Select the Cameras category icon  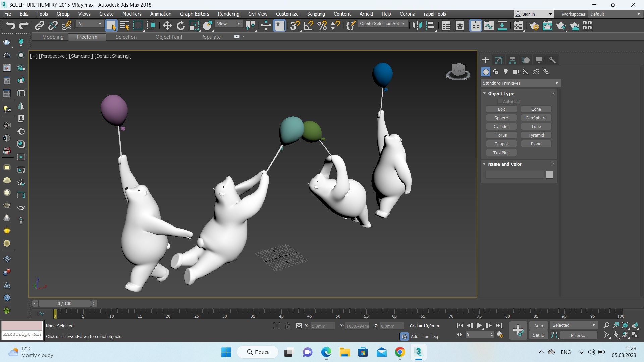(516, 72)
